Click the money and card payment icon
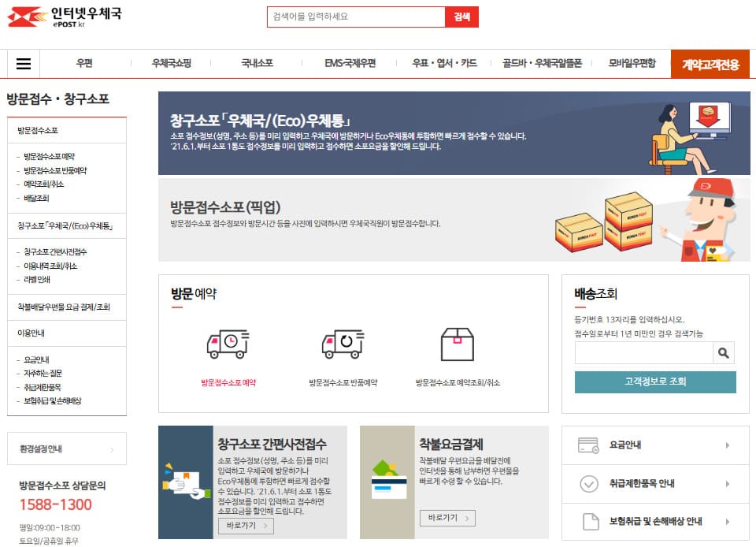 387,480
